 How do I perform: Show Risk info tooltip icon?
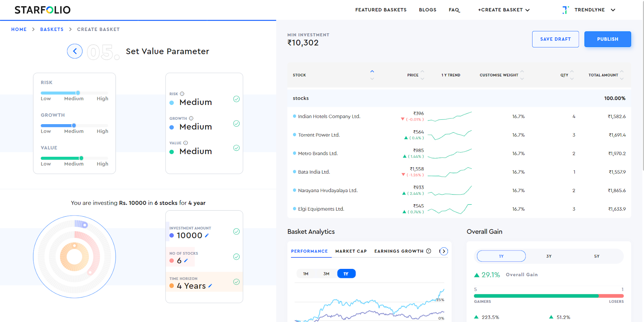coord(182,94)
